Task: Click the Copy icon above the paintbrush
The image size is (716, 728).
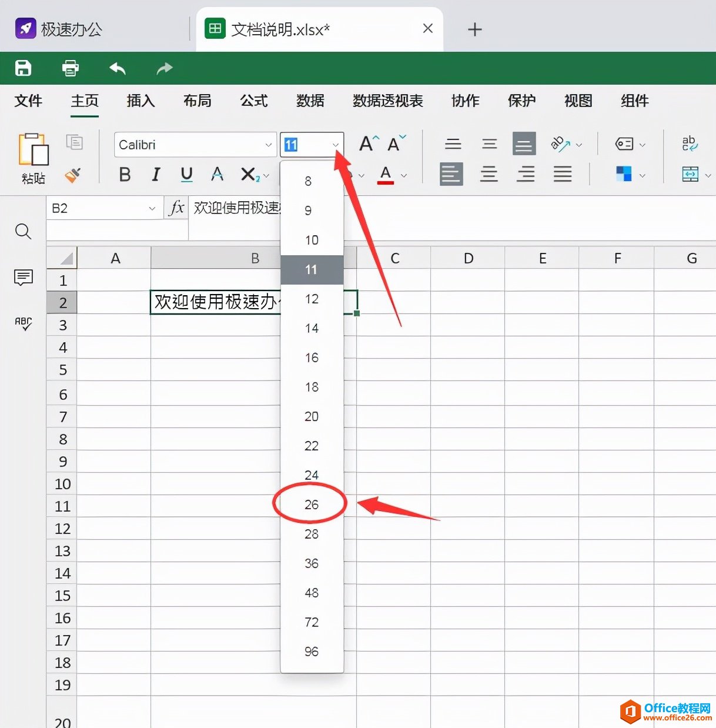Action: coord(75,142)
